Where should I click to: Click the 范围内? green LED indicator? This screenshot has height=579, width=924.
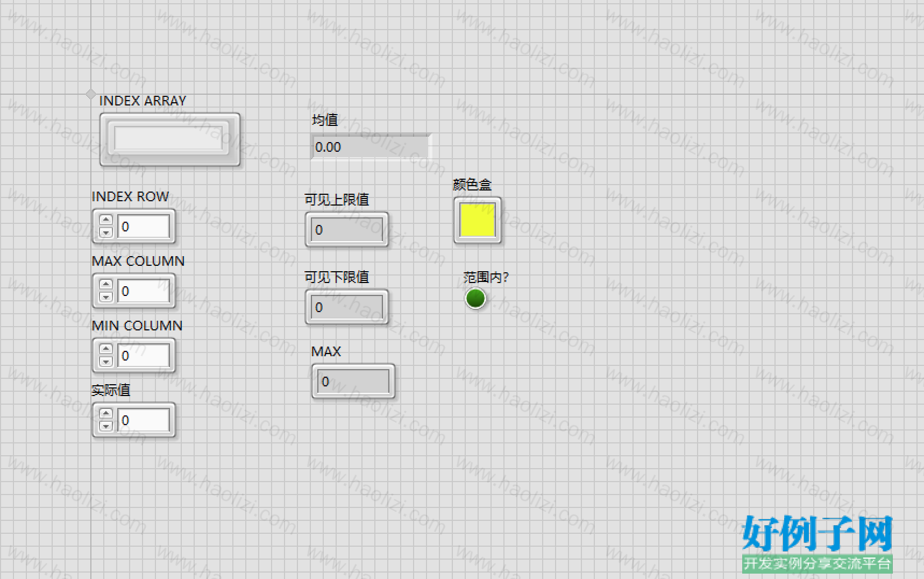pos(475,298)
